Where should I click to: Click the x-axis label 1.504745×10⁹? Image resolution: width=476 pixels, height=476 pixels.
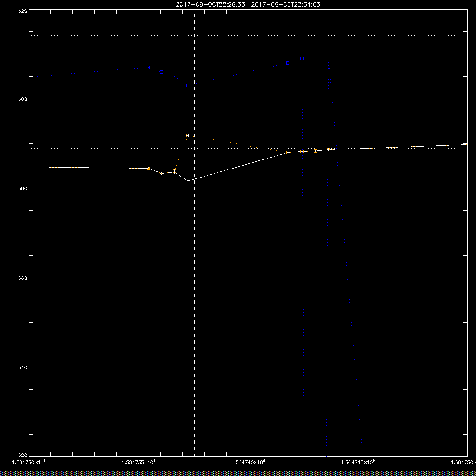tap(358, 462)
